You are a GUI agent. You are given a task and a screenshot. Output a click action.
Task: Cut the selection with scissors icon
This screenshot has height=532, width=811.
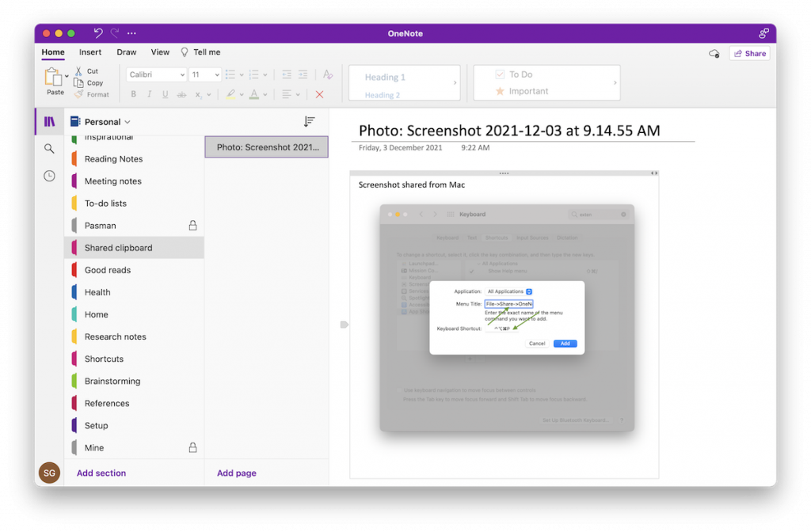click(x=78, y=70)
